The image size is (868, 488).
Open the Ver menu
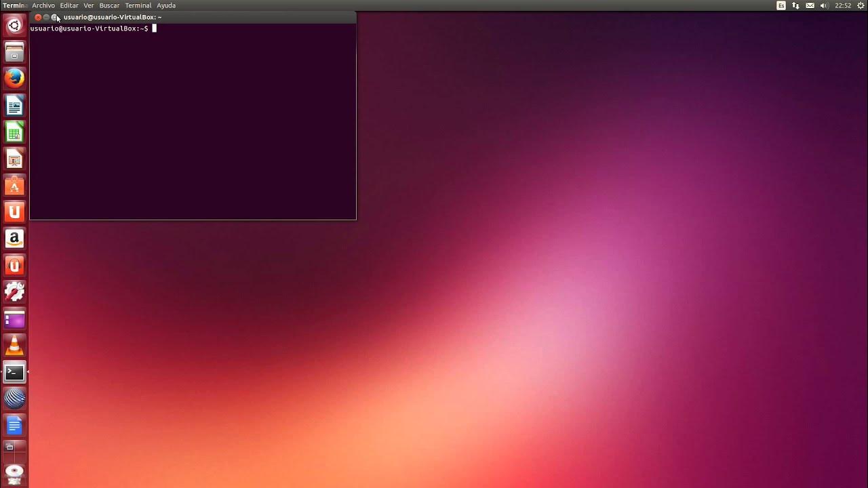click(89, 5)
